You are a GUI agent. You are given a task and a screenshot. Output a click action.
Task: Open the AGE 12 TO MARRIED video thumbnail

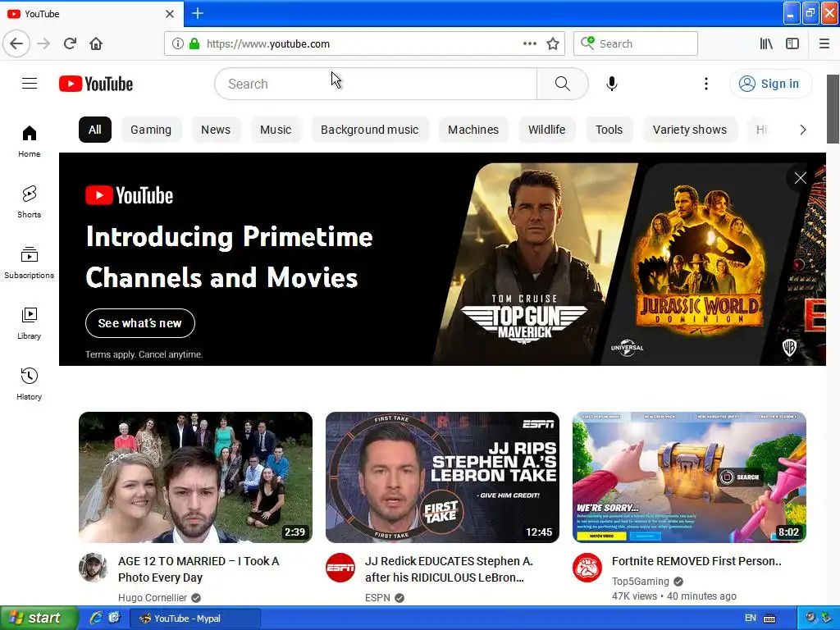point(195,477)
